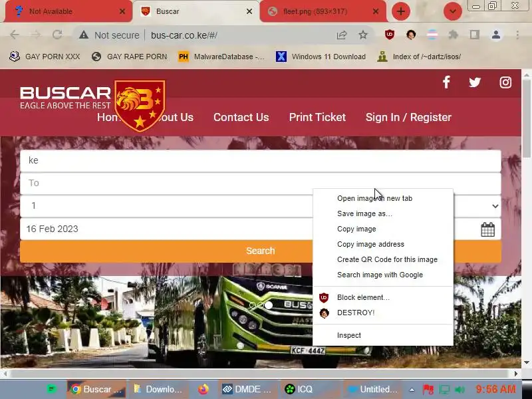
Task: Open Chrome three-dot menu
Action: 517,35
